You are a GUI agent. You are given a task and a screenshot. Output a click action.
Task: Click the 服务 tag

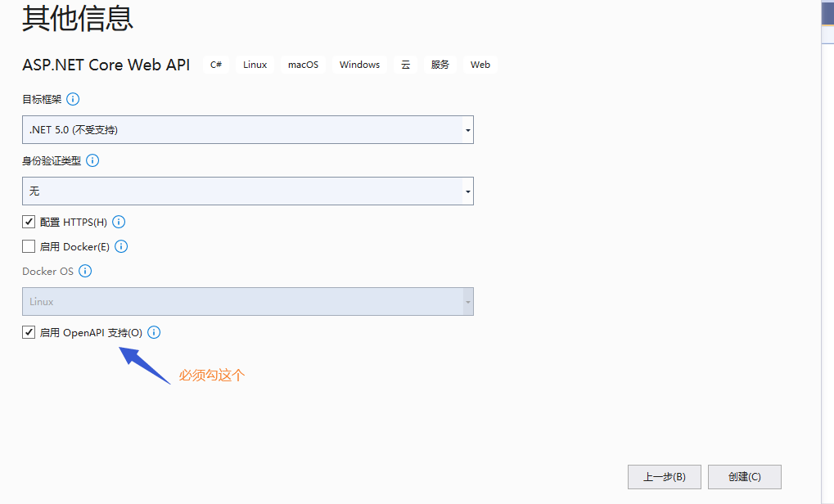tap(440, 65)
